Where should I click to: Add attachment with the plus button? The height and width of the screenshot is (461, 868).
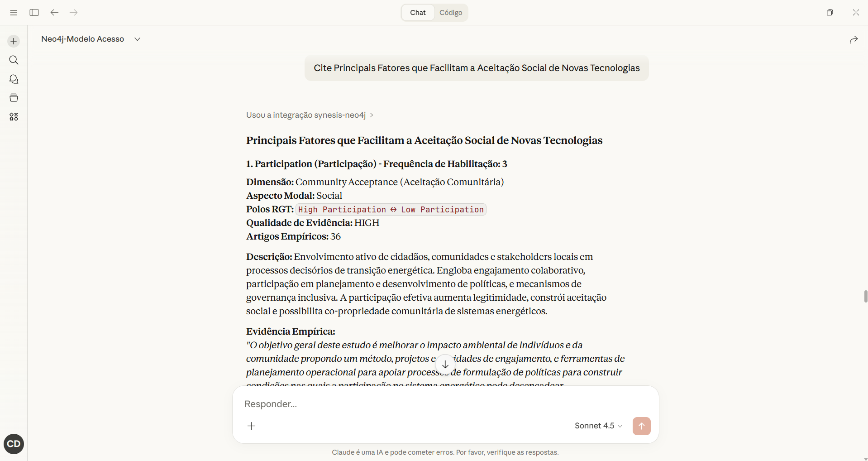coord(252,426)
